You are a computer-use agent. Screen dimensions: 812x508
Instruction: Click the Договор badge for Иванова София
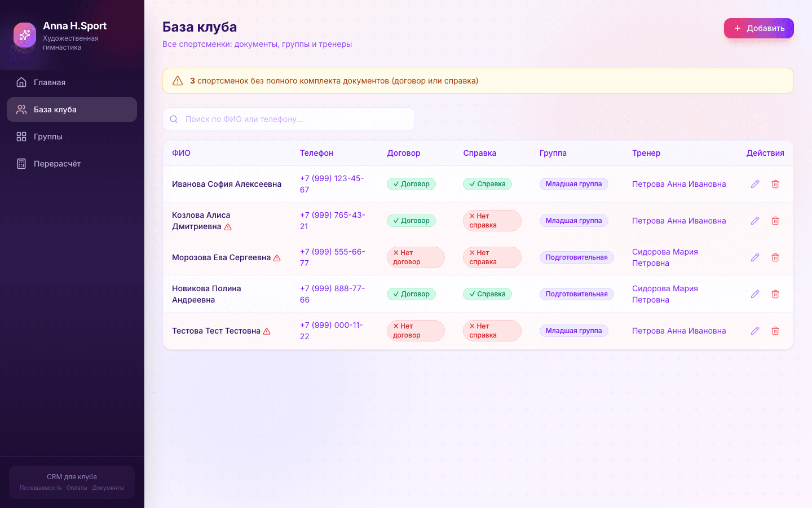coord(411,184)
